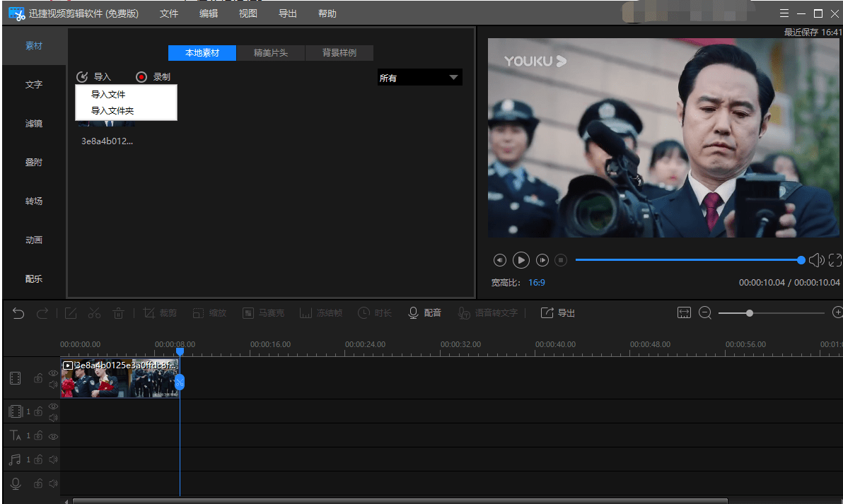Change the 16:9 aspect ratio value
Viewport: 843px width, 504px height.
coord(537,283)
